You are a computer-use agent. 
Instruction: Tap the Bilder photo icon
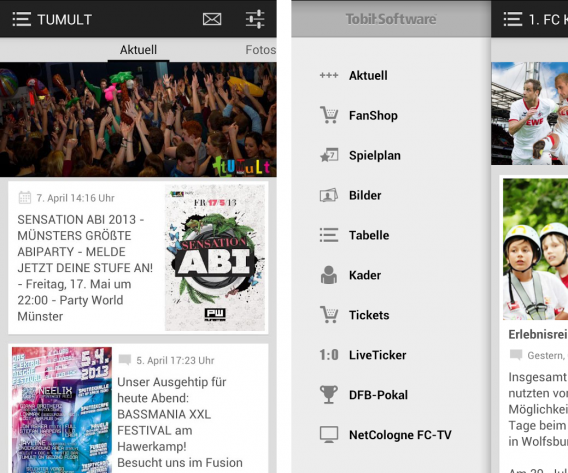329,195
